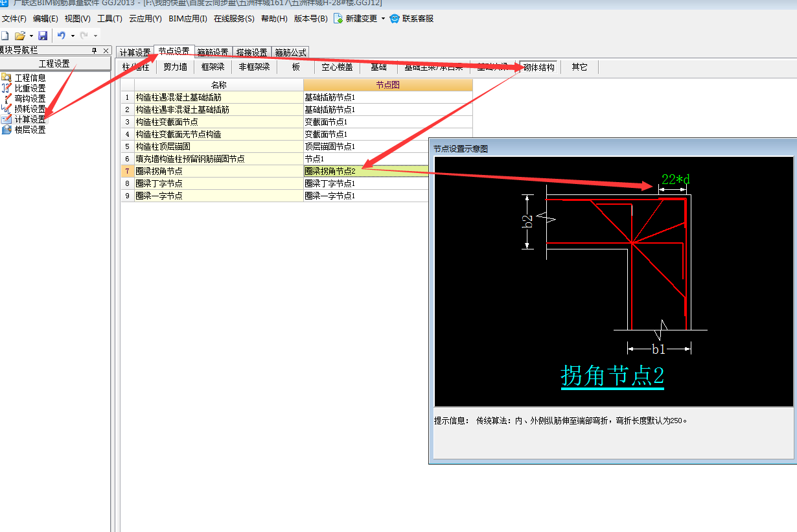This screenshot has width=797, height=532.
Task: Click the New file icon in toolbar
Action: (x=5, y=36)
